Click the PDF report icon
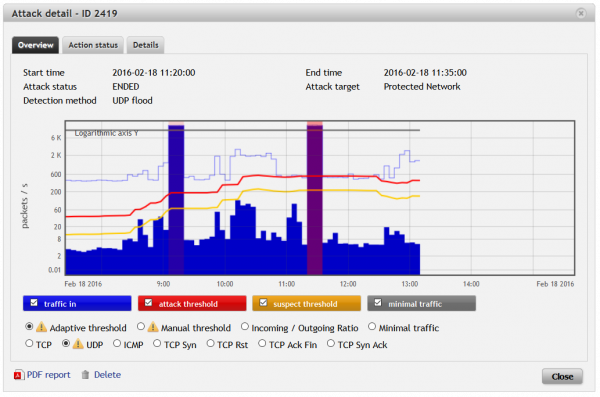The width and height of the screenshot is (600, 397). coord(18,375)
